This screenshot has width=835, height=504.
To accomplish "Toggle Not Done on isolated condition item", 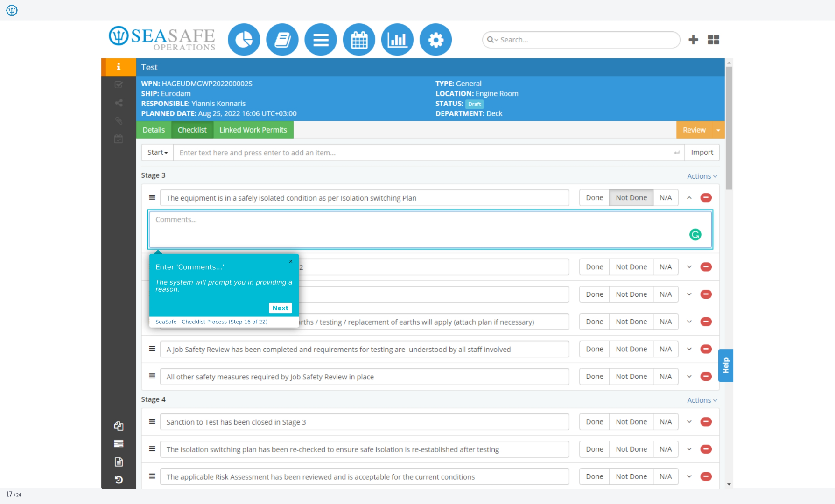I will coord(631,198).
